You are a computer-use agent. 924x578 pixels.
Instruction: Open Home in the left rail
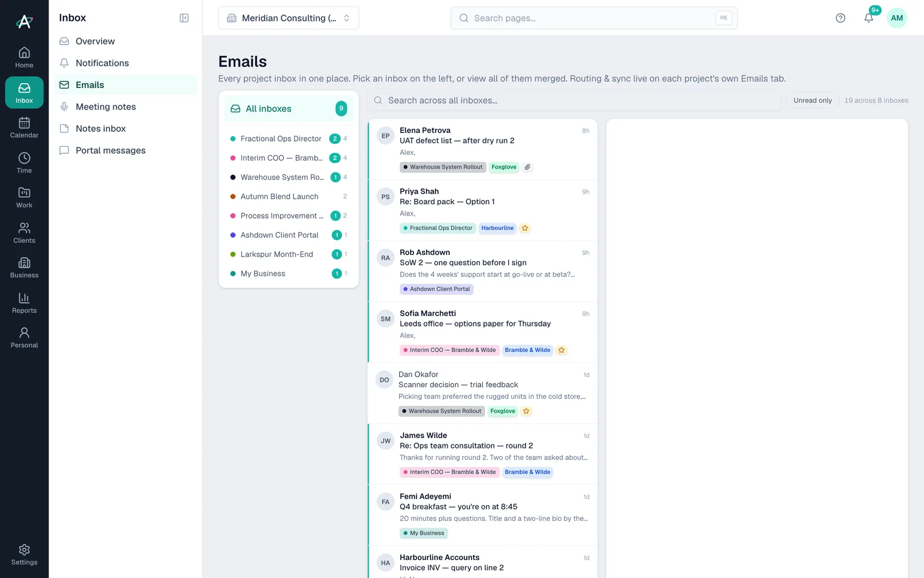point(24,57)
